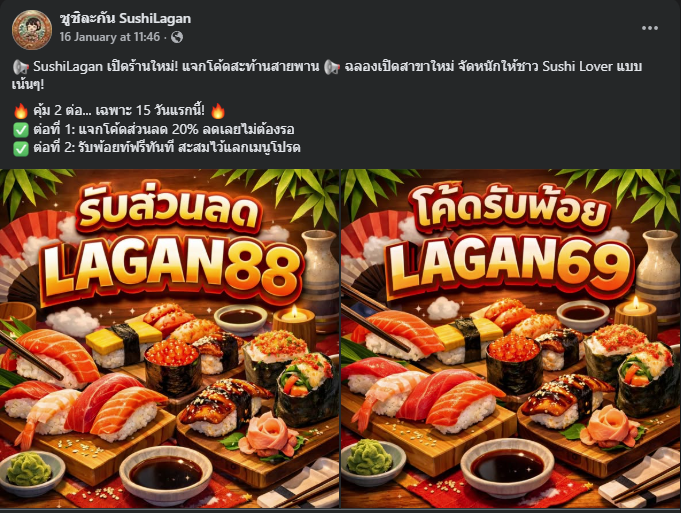Click the text line about free points ต่อที่ 2

click(167, 148)
